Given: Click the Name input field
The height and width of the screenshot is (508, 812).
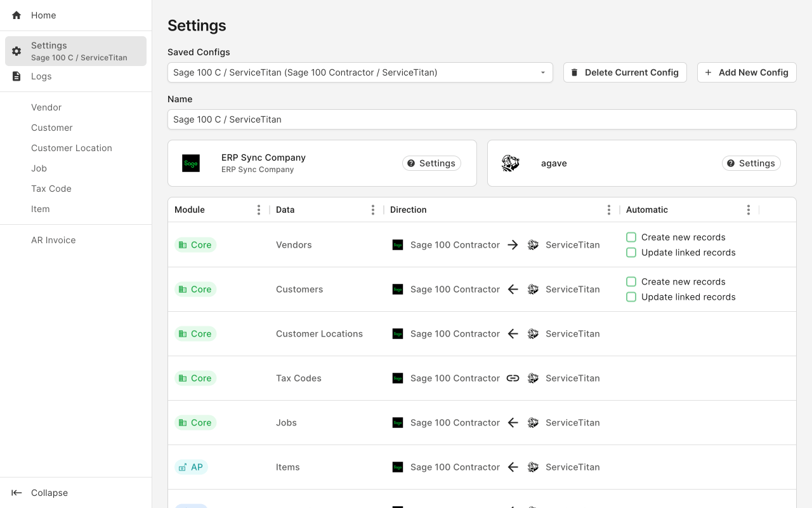Looking at the screenshot, I should [482, 119].
